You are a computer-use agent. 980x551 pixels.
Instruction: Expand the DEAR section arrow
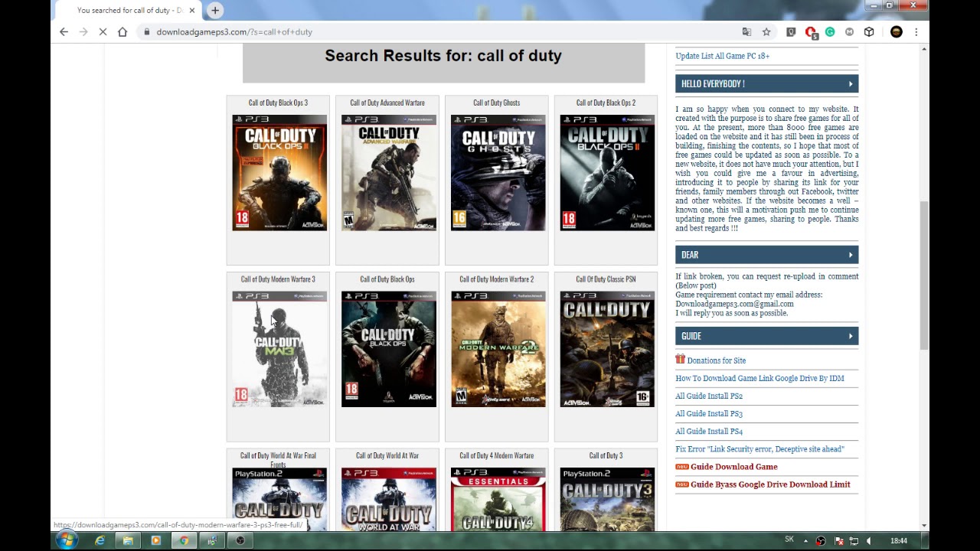pos(850,255)
